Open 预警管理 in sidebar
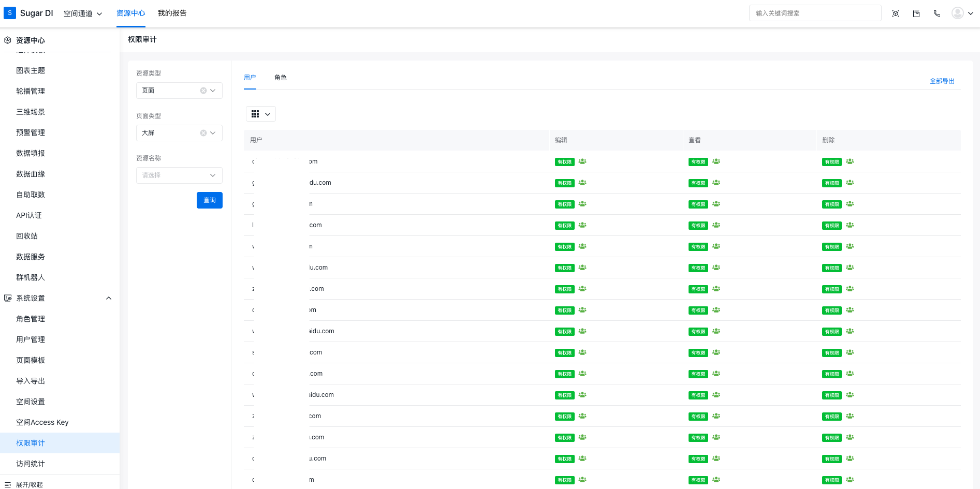 [31, 132]
